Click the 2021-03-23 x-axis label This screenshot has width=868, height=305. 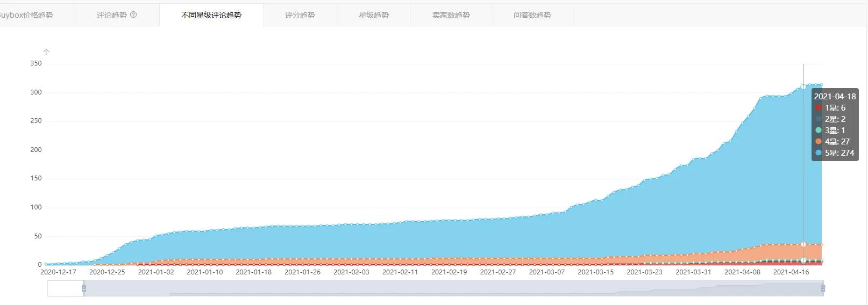pos(645,272)
